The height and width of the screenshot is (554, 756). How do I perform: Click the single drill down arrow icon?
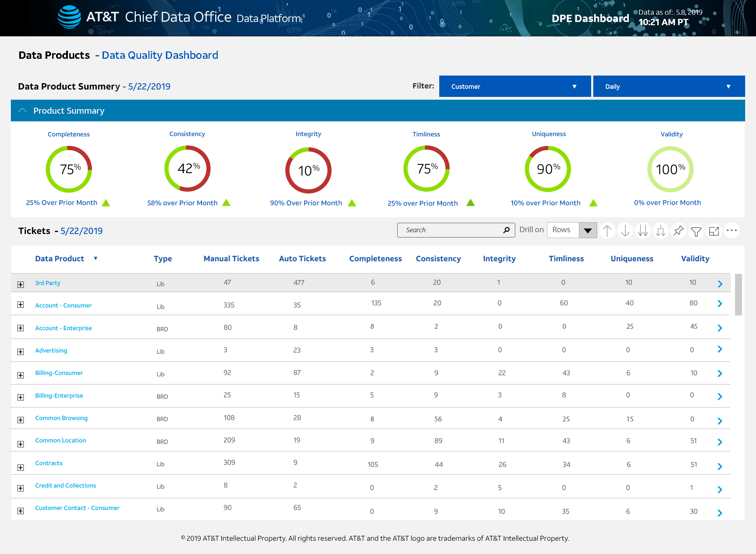[625, 231]
